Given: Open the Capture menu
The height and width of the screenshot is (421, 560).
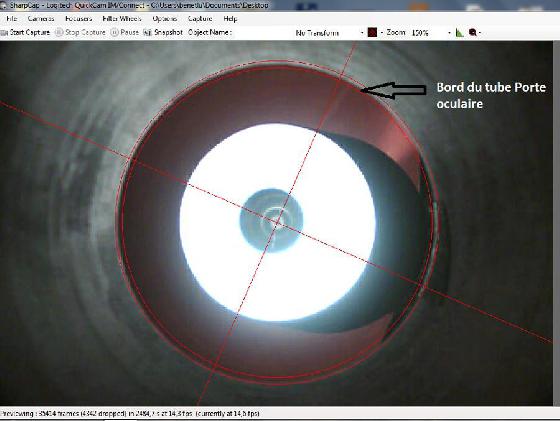Looking at the screenshot, I should [x=200, y=19].
